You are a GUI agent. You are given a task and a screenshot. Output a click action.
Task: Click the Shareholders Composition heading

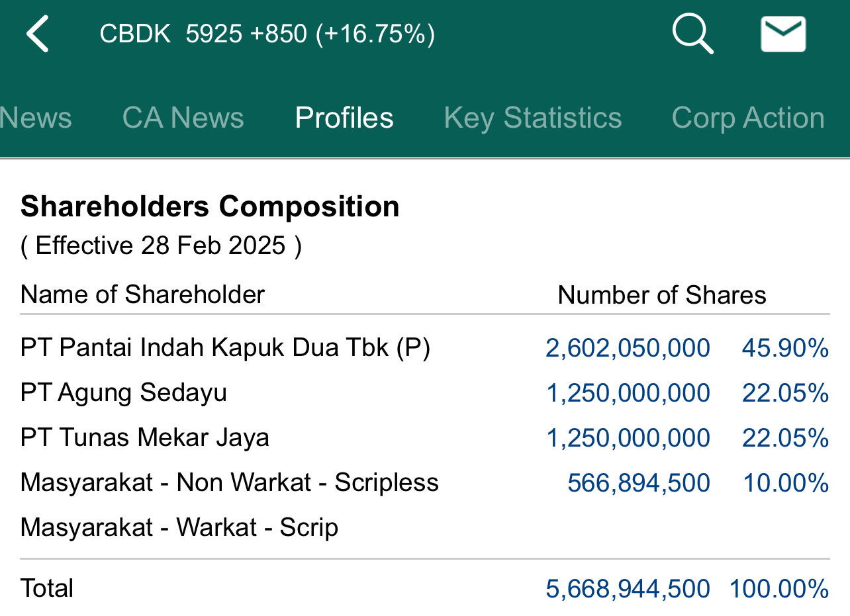(x=211, y=206)
